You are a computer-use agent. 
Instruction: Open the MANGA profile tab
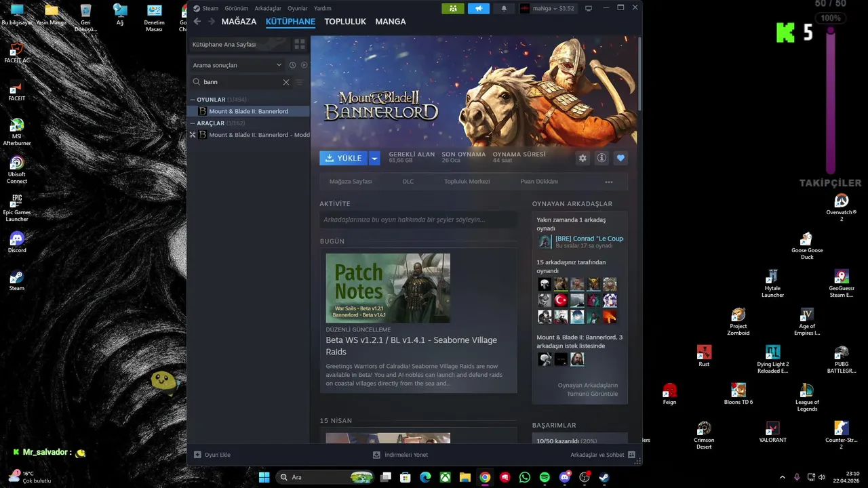(x=391, y=22)
